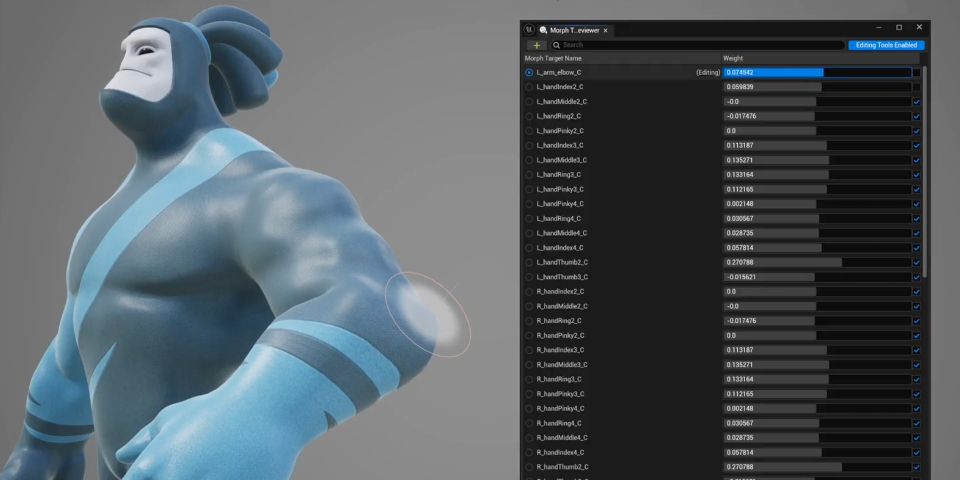Select radio button for L_handIndex2_C
960x480 pixels.
click(529, 87)
